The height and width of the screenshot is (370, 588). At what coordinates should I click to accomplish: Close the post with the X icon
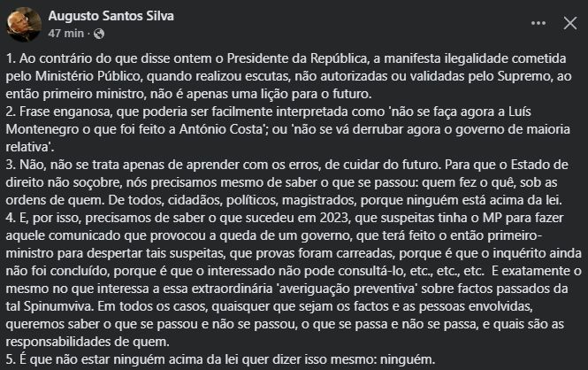570,23
